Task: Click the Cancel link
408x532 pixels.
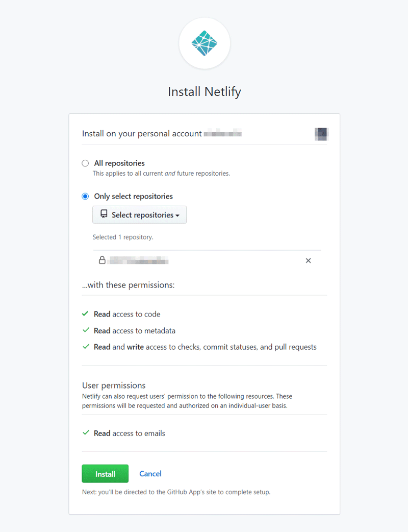Action: tap(150, 474)
